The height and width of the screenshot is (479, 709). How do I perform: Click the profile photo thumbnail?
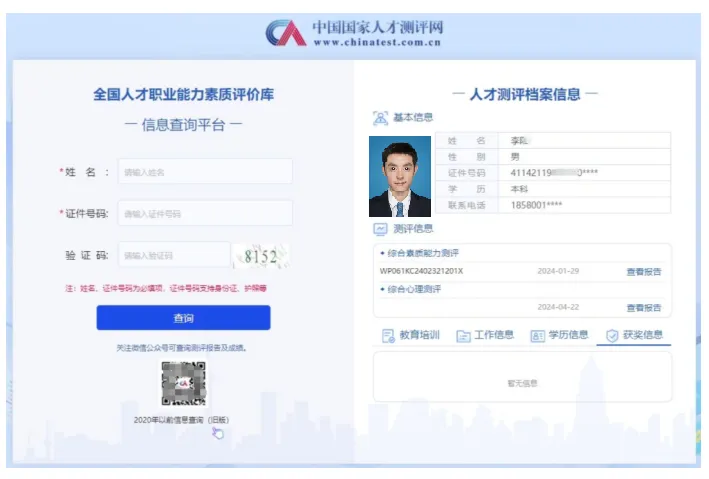[x=400, y=176]
